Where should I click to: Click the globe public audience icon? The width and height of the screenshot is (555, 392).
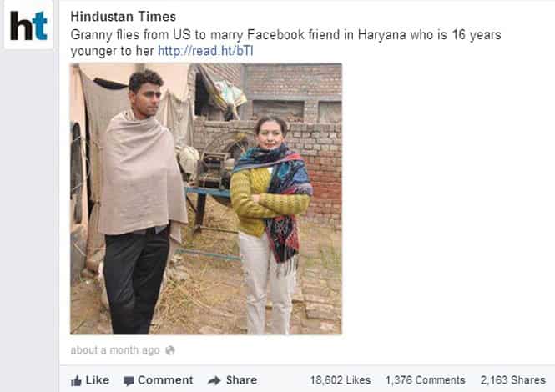click(x=170, y=350)
